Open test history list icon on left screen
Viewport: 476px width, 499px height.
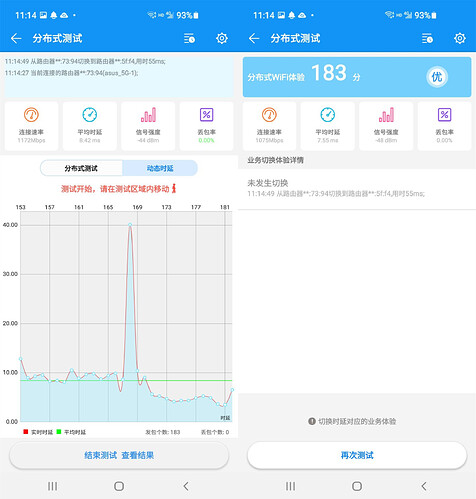pos(189,38)
